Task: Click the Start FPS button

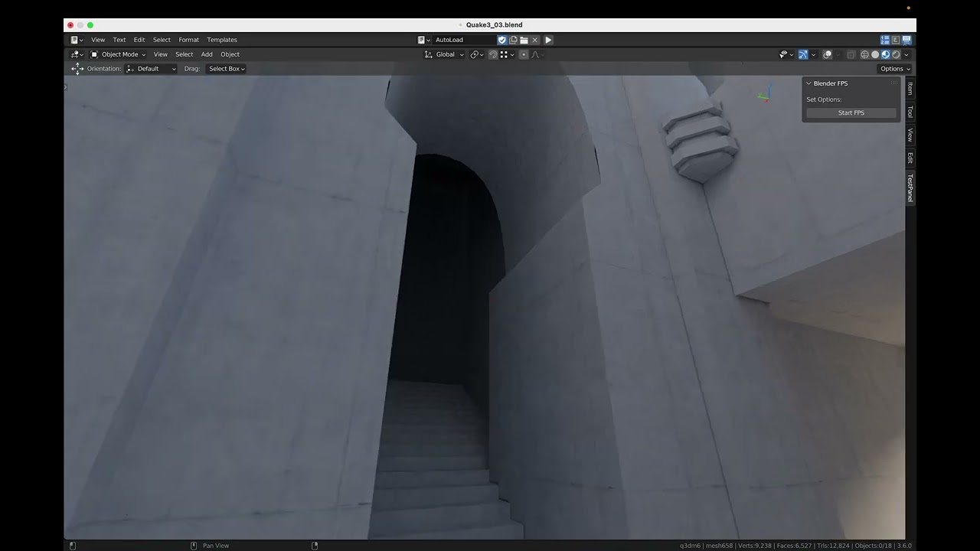Action: click(x=851, y=112)
